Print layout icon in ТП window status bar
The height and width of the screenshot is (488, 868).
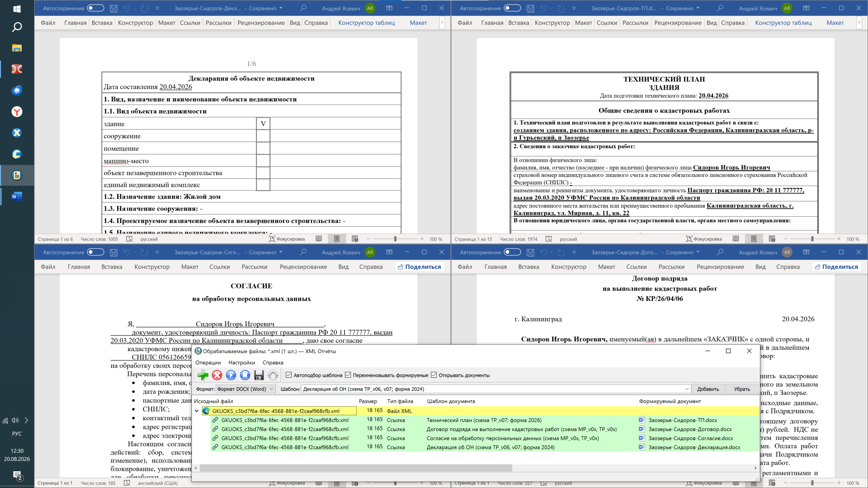point(754,239)
